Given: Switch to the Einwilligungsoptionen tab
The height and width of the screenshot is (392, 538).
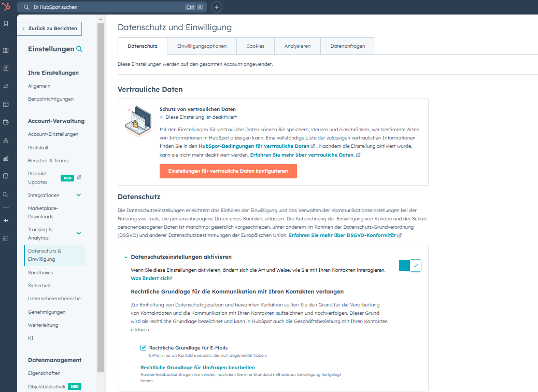Looking at the screenshot, I should [202, 46].
